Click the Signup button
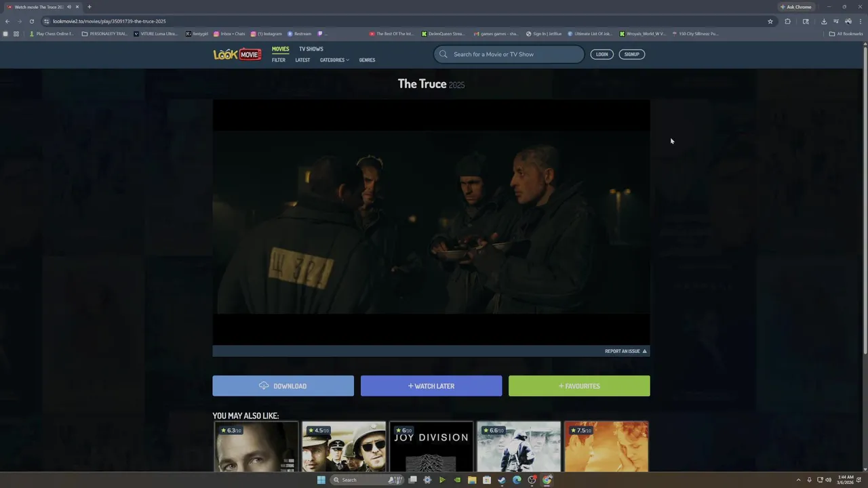 pyautogui.click(x=631, y=54)
